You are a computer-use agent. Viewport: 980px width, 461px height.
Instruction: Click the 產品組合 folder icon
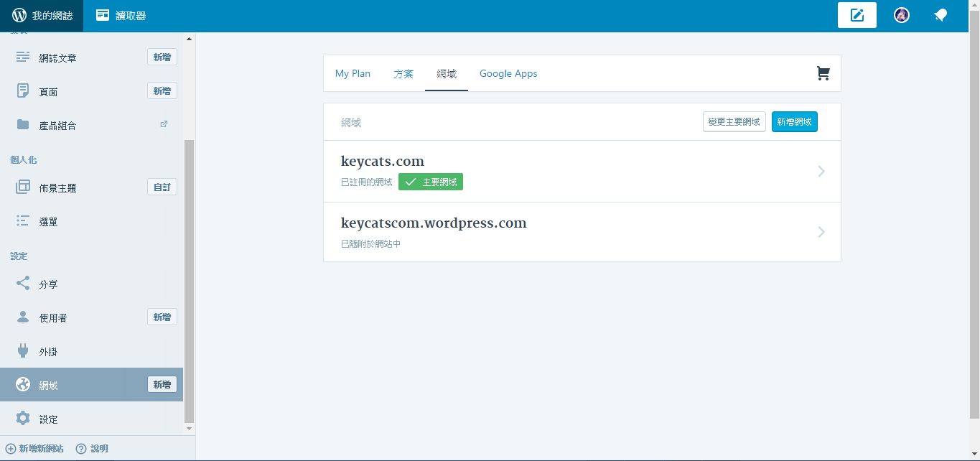(x=23, y=125)
